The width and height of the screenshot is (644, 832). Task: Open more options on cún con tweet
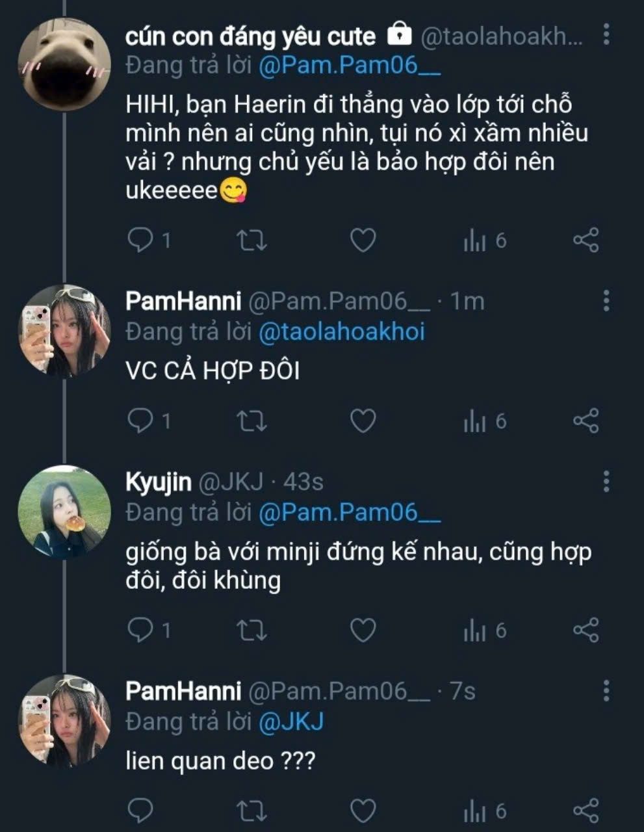coord(606,34)
